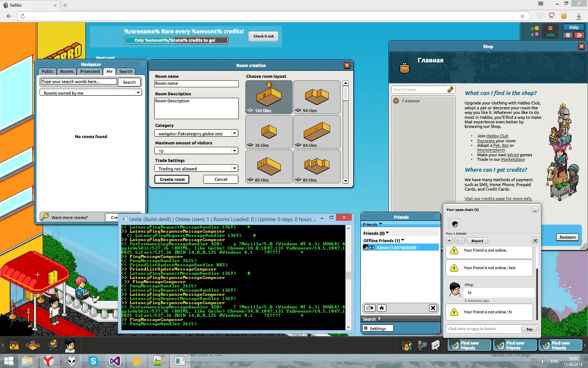
Task: Click the Room Description text area
Action: [x=196, y=108]
